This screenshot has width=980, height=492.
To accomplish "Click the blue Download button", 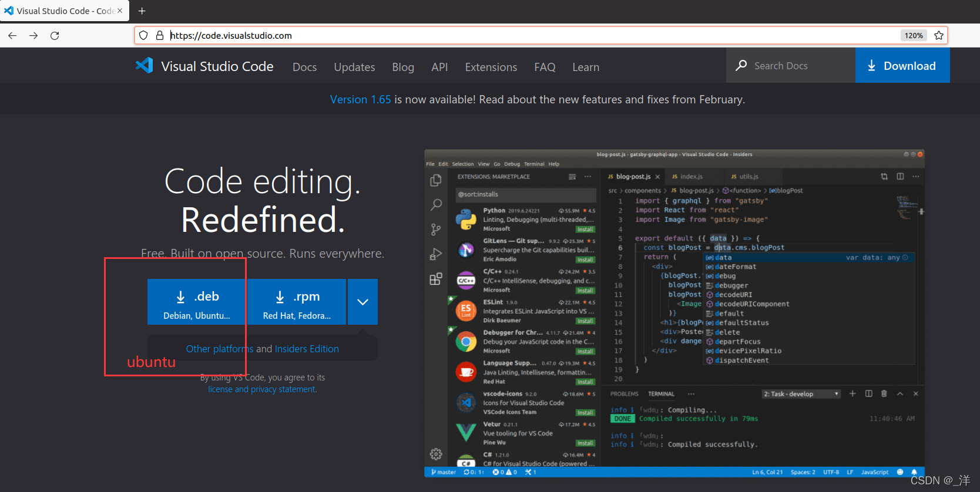I will click(902, 66).
